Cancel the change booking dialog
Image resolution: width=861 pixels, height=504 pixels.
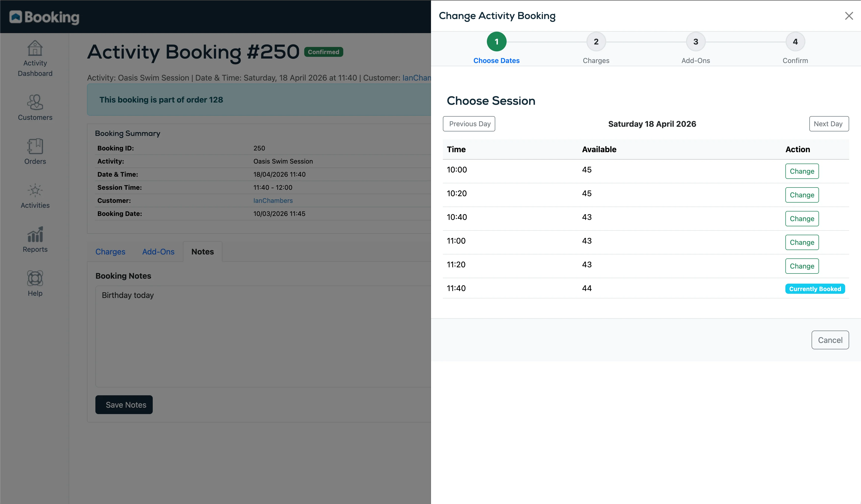830,340
